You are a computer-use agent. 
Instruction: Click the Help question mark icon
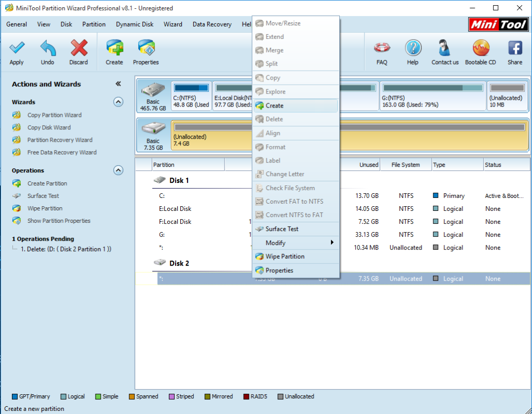[x=413, y=47]
